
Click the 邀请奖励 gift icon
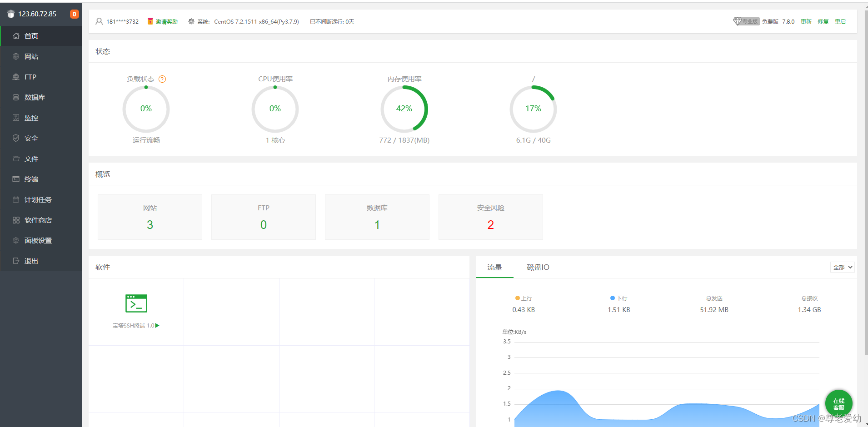[x=150, y=21]
